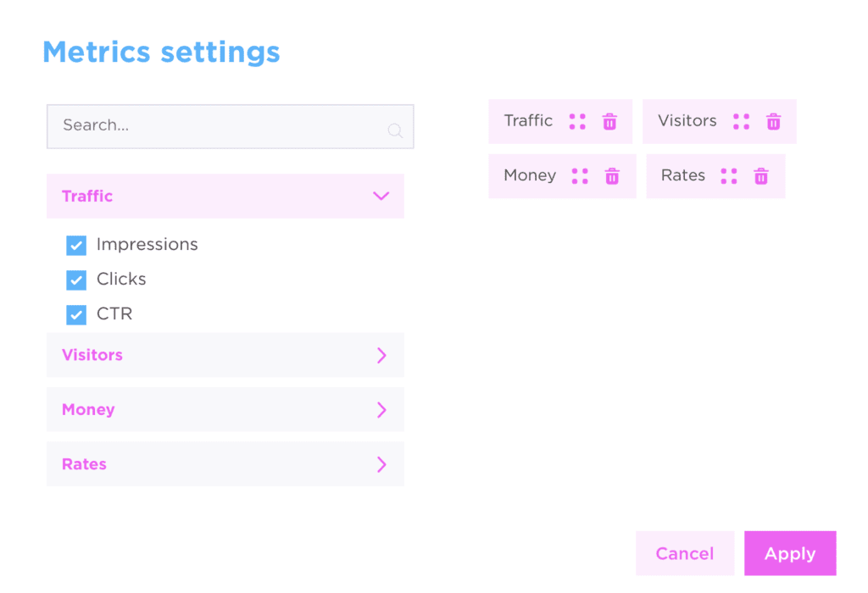Click the Traffic chip label

tap(528, 120)
